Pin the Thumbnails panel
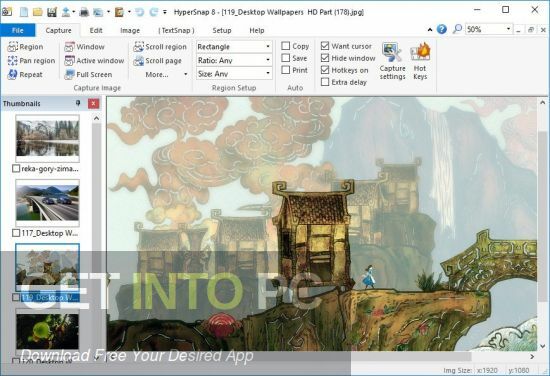 (78, 103)
